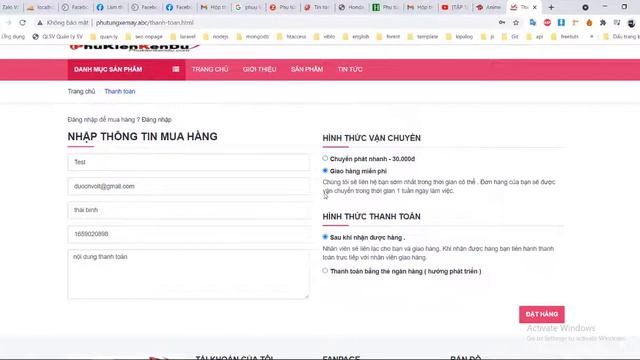Open the nodejs bookmarks folder

(216, 37)
